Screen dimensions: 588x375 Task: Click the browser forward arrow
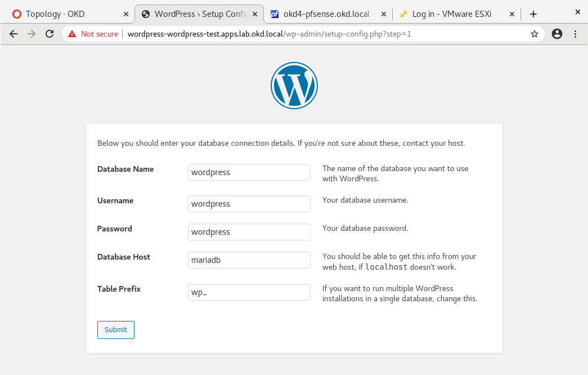click(32, 34)
